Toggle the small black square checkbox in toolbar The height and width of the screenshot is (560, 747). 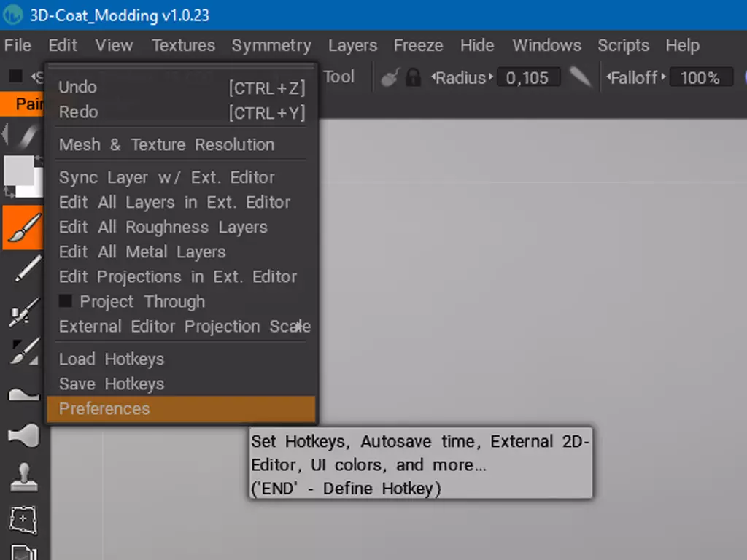click(x=16, y=76)
